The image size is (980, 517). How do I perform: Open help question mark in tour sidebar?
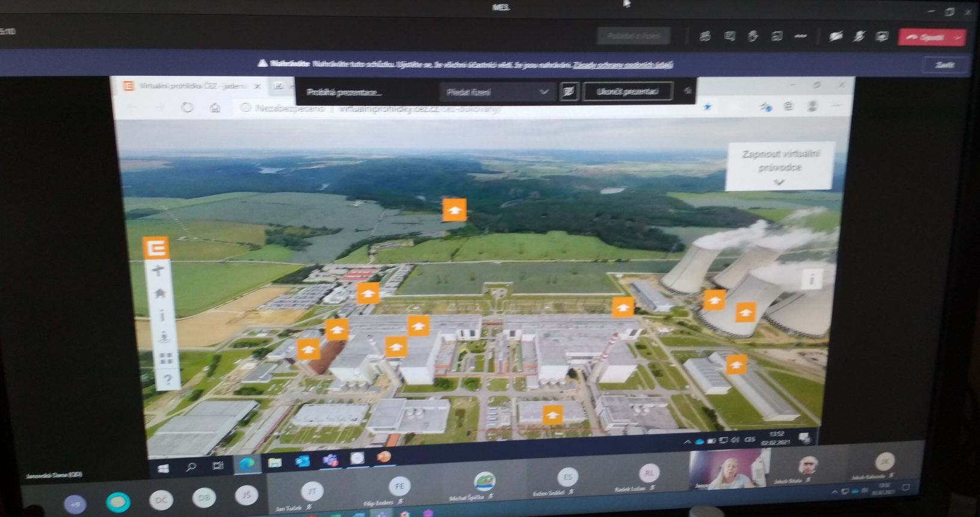tap(168, 380)
